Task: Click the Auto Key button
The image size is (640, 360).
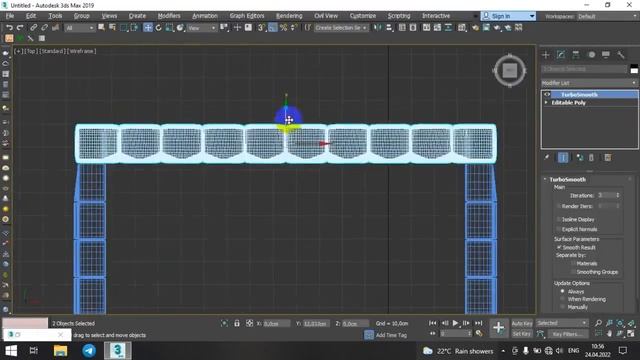Action: [x=522, y=323]
